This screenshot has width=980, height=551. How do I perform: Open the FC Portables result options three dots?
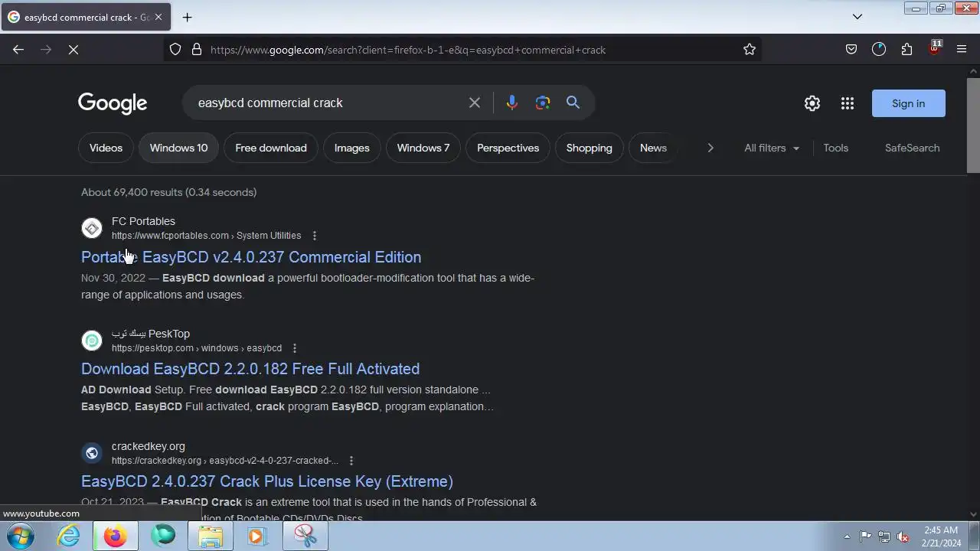[x=314, y=236]
